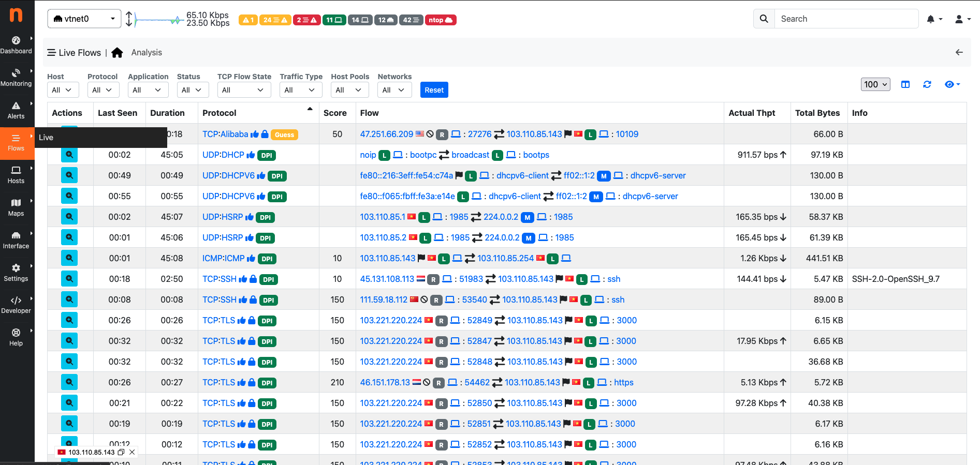This screenshot has height=465, width=980.
Task: Click magnifier action for UDP:DHCP flow
Action: click(69, 155)
